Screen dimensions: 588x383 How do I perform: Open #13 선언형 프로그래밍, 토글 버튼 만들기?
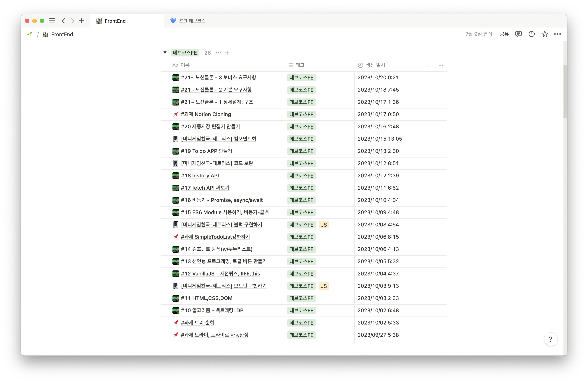click(x=224, y=261)
